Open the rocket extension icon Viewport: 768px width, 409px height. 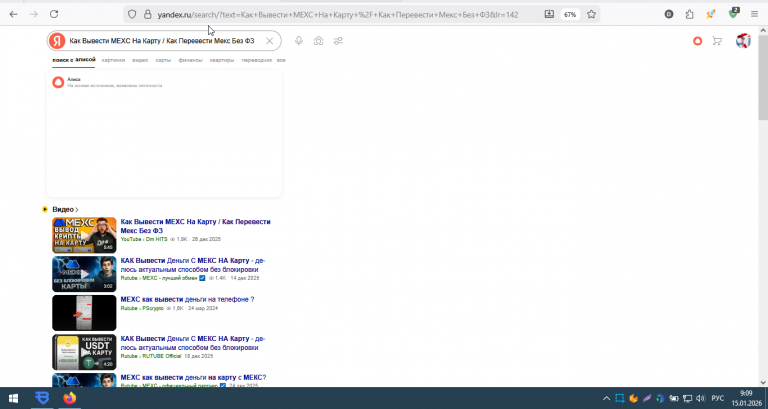coord(710,14)
